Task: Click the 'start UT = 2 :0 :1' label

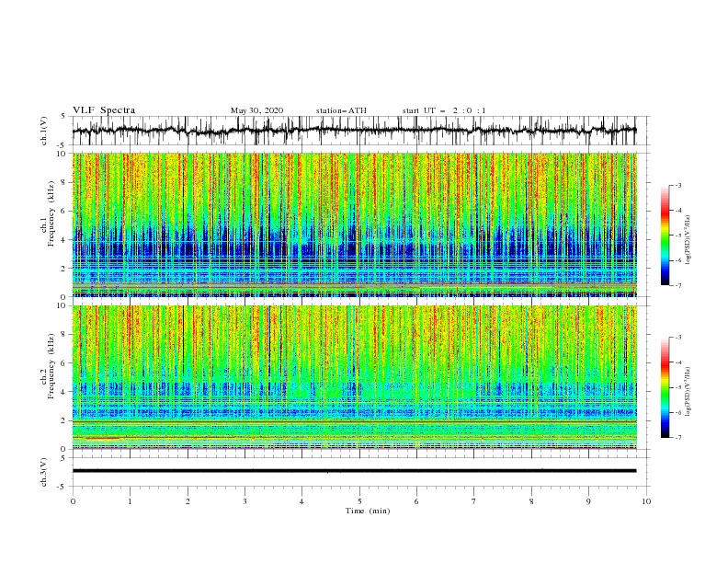Action: point(444,110)
